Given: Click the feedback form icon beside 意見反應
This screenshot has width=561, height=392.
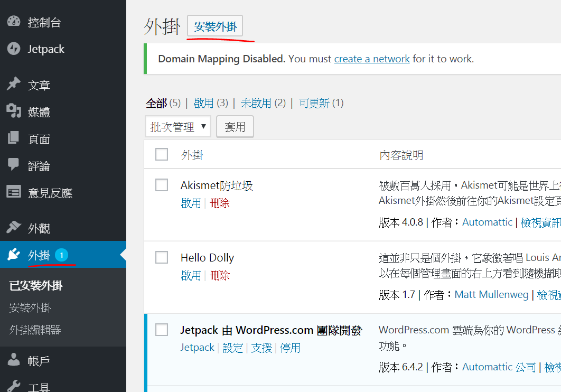Looking at the screenshot, I should click(x=14, y=192).
